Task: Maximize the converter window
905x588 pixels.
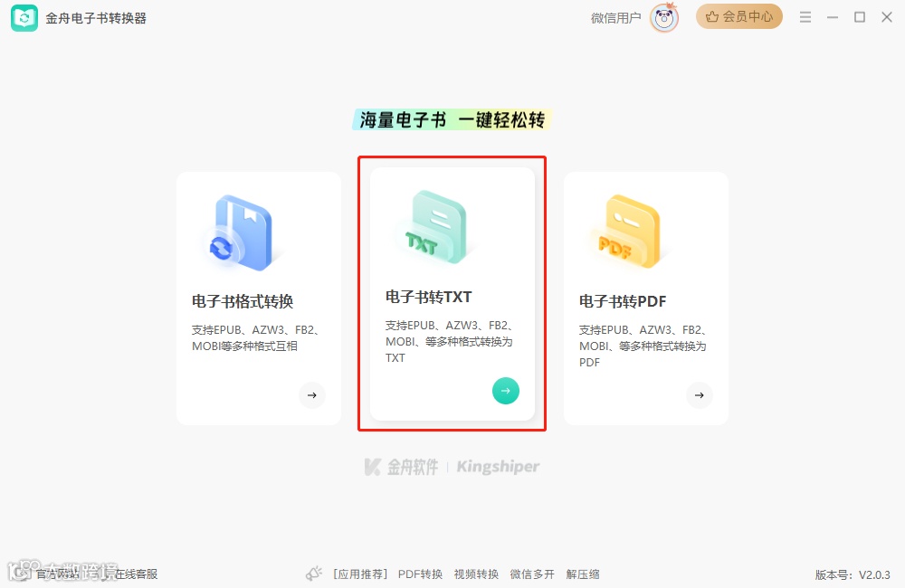Action: (x=860, y=17)
